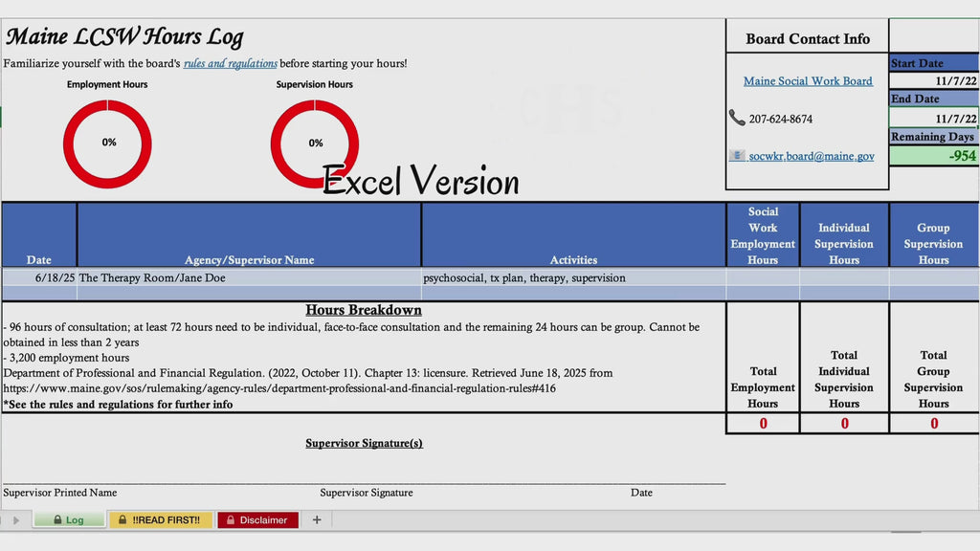Switch to the Log sheet tab
Screen dimensions: 980x551
point(69,519)
